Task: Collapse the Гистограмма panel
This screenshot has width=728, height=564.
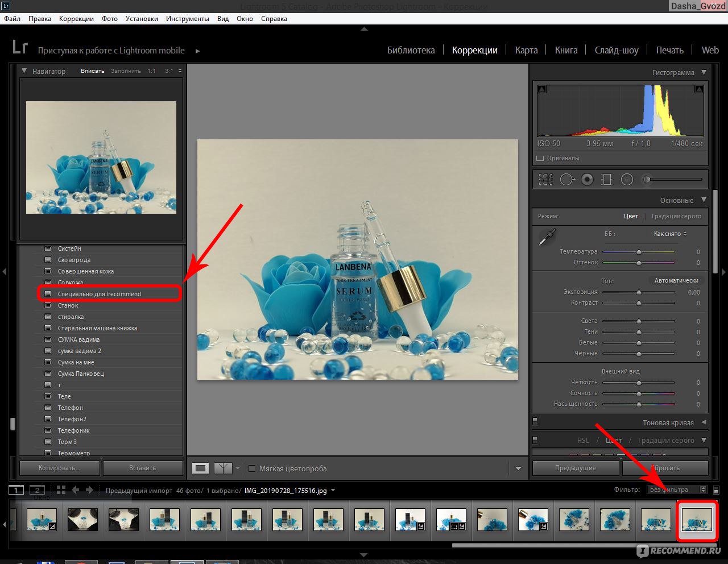Action: click(704, 72)
